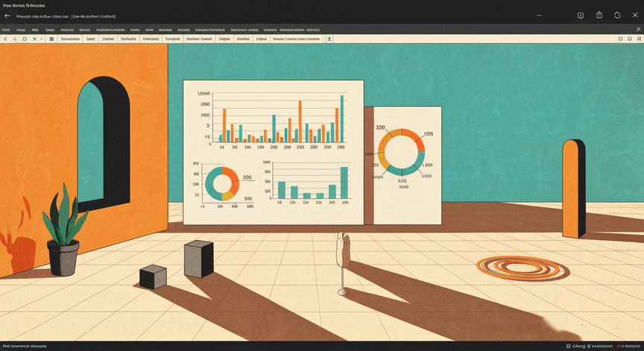This screenshot has width=644, height=351.
Task: Click the illustrated chart artwork canvas
Action: pyautogui.click(x=322, y=192)
